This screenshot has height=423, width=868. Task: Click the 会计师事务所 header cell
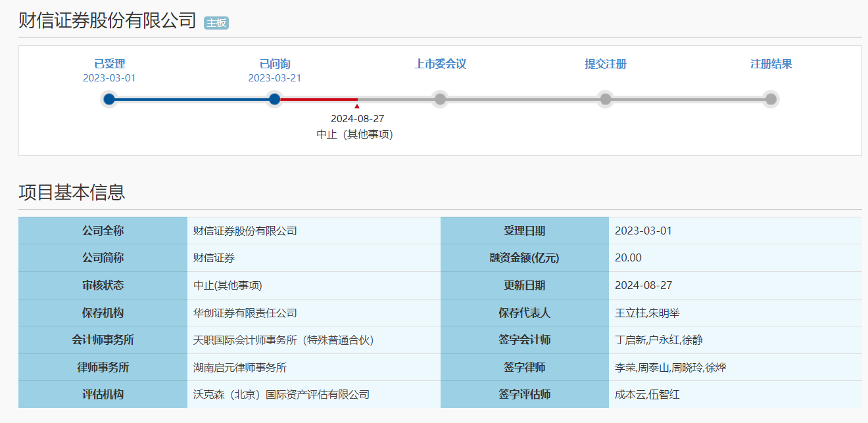103,340
